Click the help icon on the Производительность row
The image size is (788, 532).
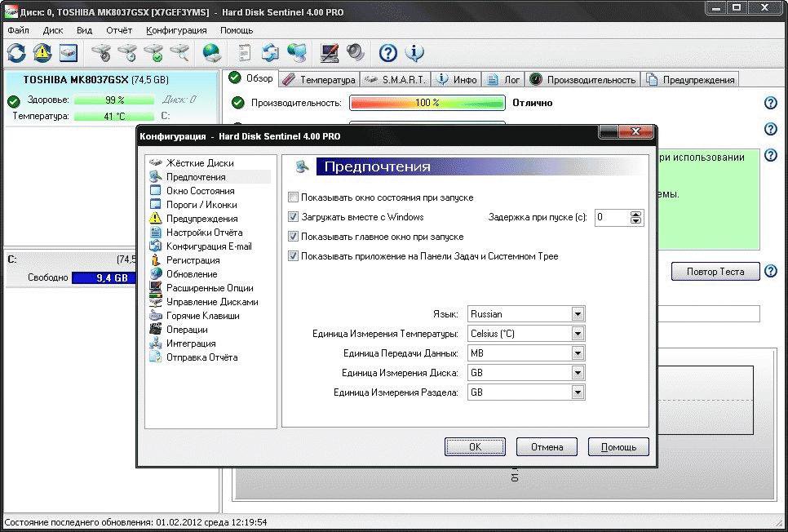[770, 103]
